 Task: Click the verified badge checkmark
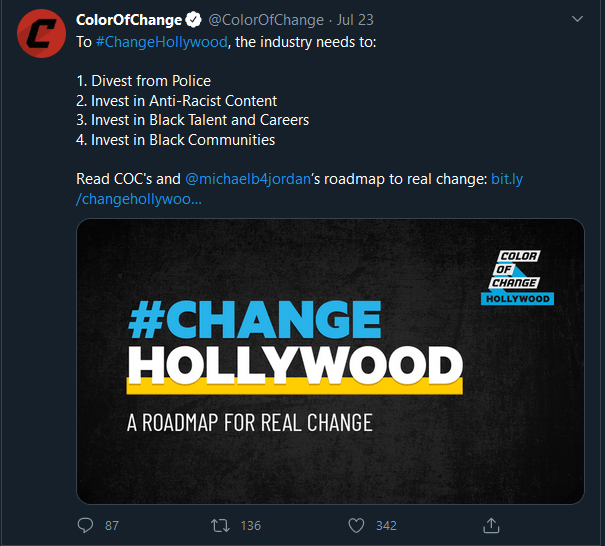click(x=194, y=20)
